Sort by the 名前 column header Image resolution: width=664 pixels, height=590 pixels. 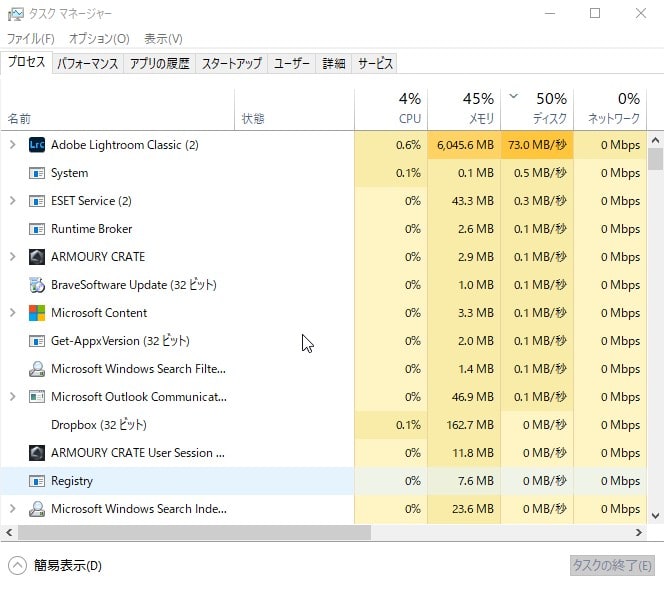[117, 109]
